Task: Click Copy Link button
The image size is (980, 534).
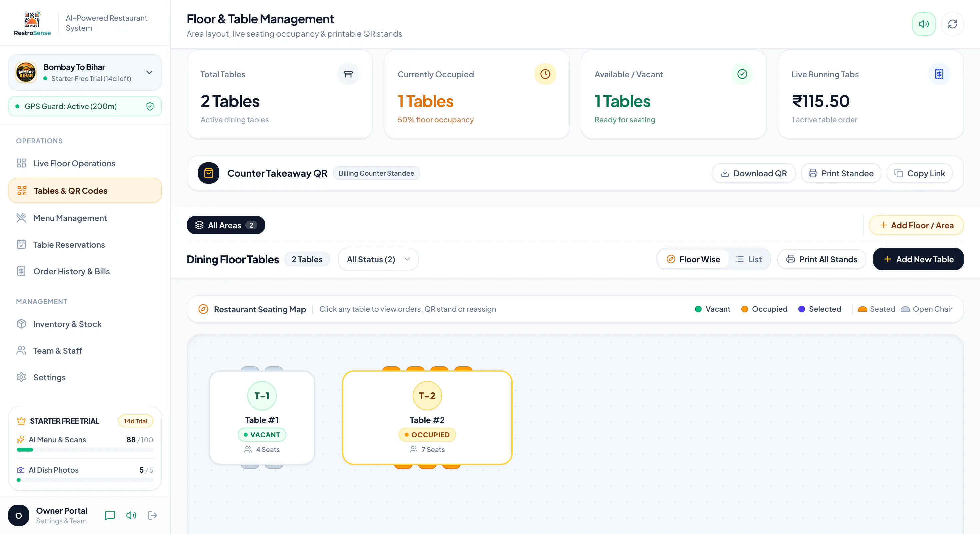Action: 920,173
